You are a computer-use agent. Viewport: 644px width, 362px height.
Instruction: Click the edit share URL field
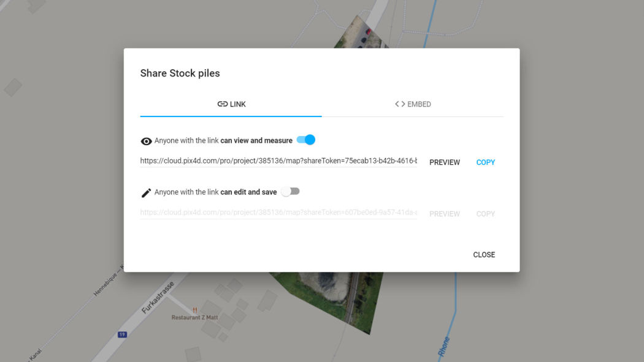(x=278, y=213)
